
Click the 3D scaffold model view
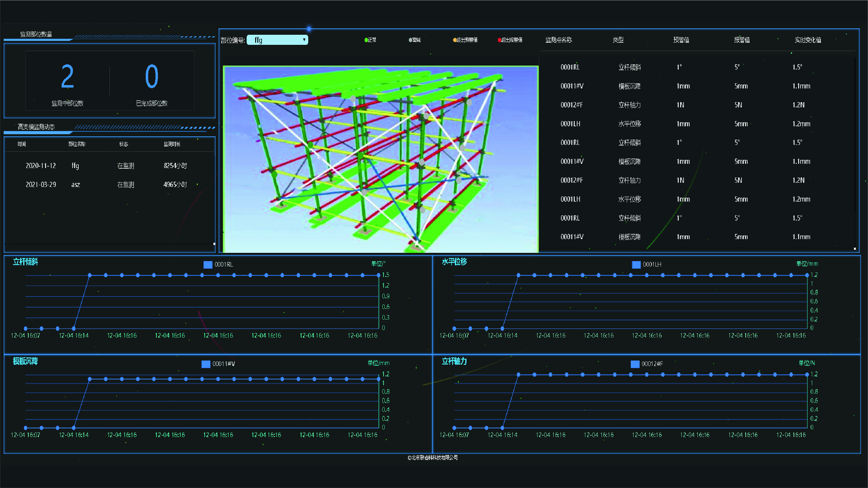coord(381,159)
